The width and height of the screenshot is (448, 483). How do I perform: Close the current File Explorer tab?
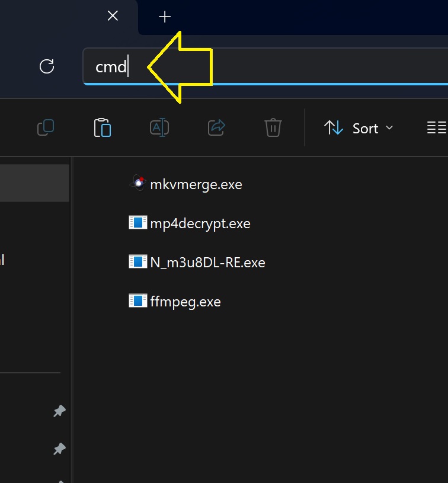click(x=113, y=16)
